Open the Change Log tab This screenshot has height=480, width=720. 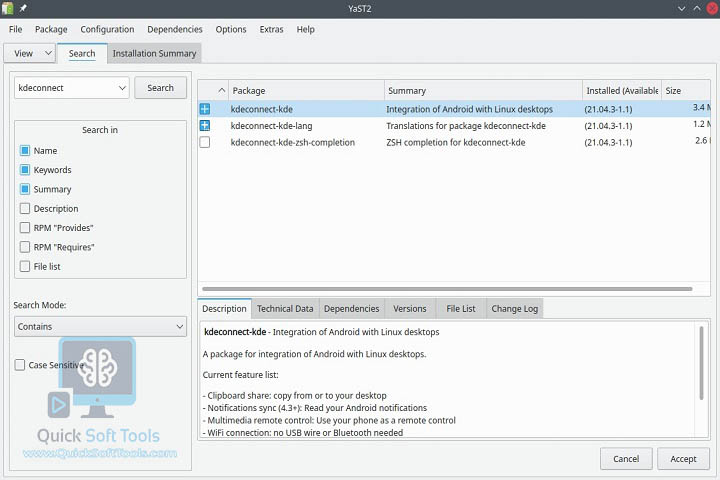click(x=515, y=309)
